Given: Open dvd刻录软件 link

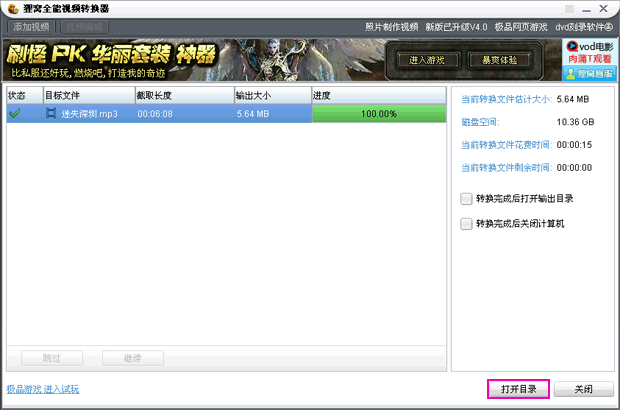Looking at the screenshot, I should [x=584, y=27].
